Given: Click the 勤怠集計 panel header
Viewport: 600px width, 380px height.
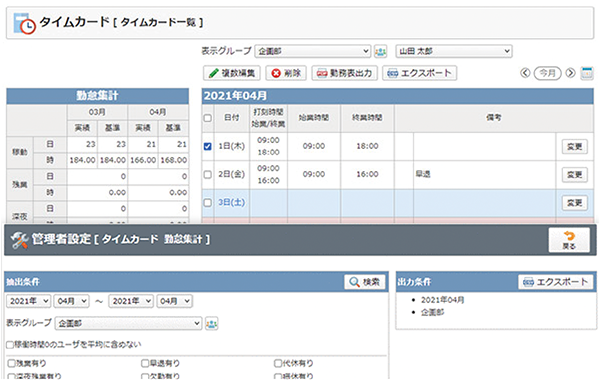Looking at the screenshot, I should pyautogui.click(x=97, y=96).
